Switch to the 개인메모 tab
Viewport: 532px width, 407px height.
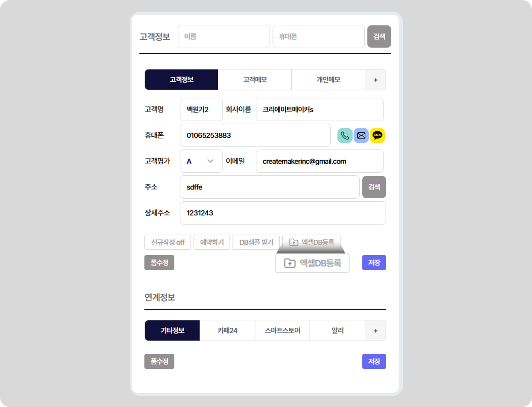328,80
